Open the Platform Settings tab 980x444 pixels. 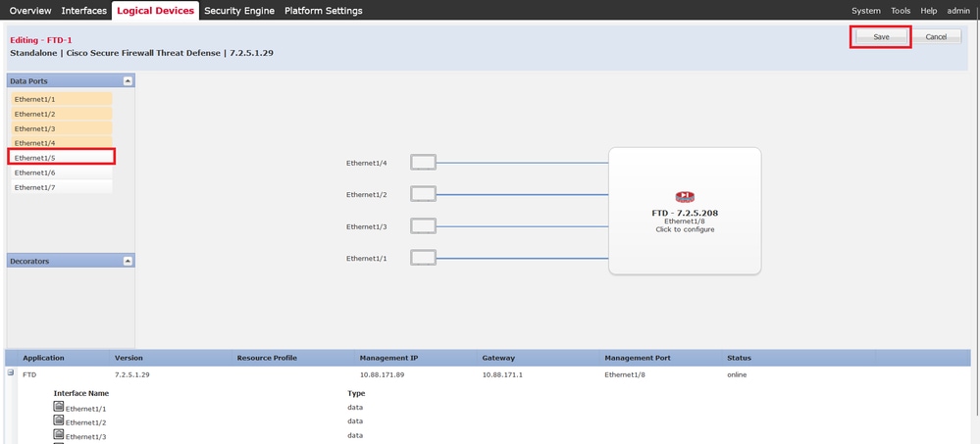pyautogui.click(x=323, y=11)
